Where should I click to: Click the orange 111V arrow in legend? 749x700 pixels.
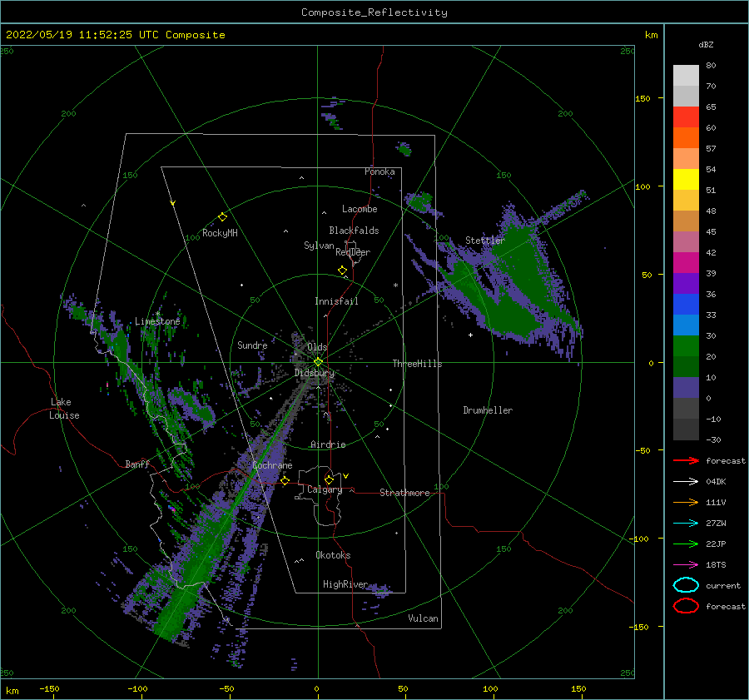coord(686,502)
